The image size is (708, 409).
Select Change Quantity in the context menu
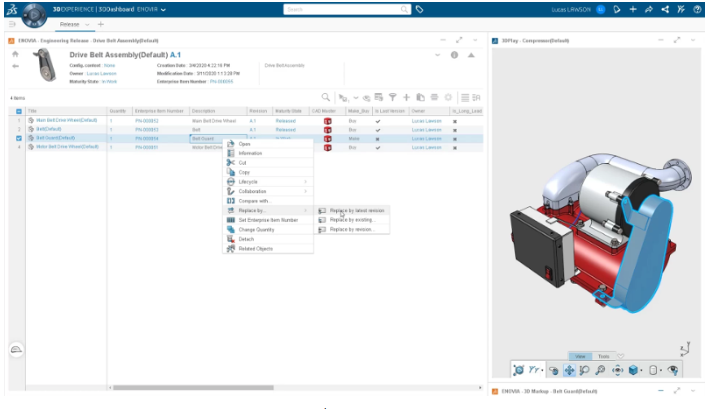click(x=268, y=229)
